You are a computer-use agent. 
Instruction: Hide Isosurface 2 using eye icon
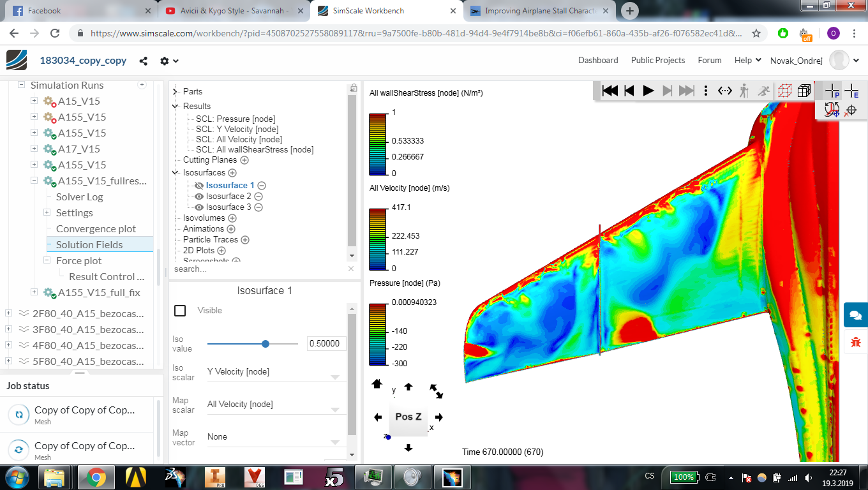click(199, 197)
